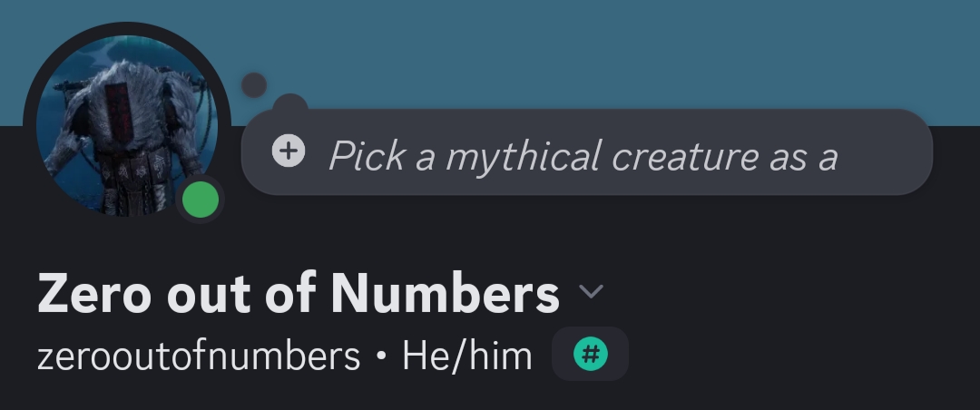The image size is (980, 410).
Task: Copy the username zerooutofnumbers
Action: 199,356
